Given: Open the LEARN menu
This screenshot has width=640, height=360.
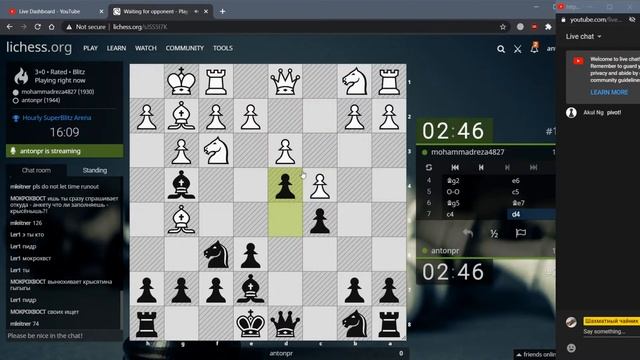Looking at the screenshot, I should [116, 48].
